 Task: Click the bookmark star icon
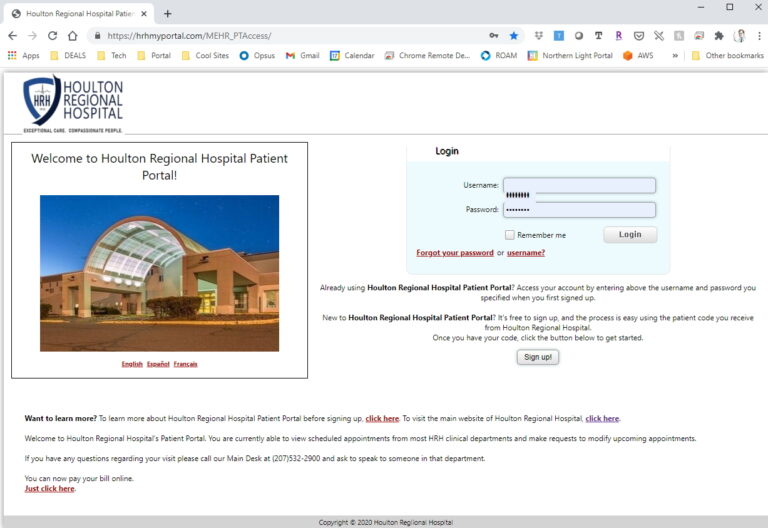tap(514, 35)
